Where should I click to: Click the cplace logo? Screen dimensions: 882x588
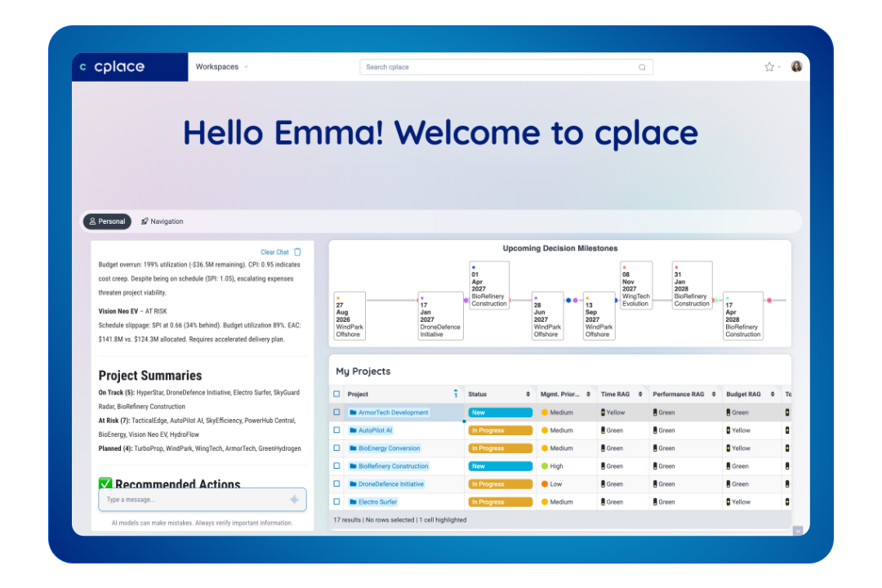112,67
